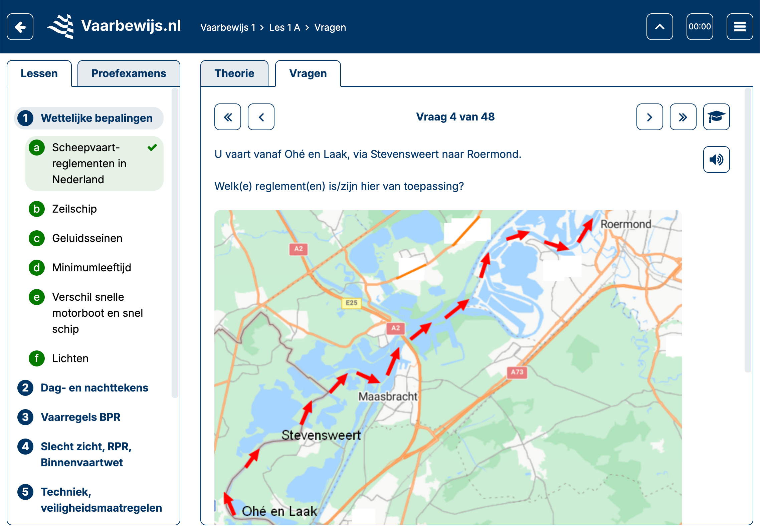Collapse header with the up chevron button
Image resolution: width=760 pixels, height=532 pixels.
[x=659, y=27]
